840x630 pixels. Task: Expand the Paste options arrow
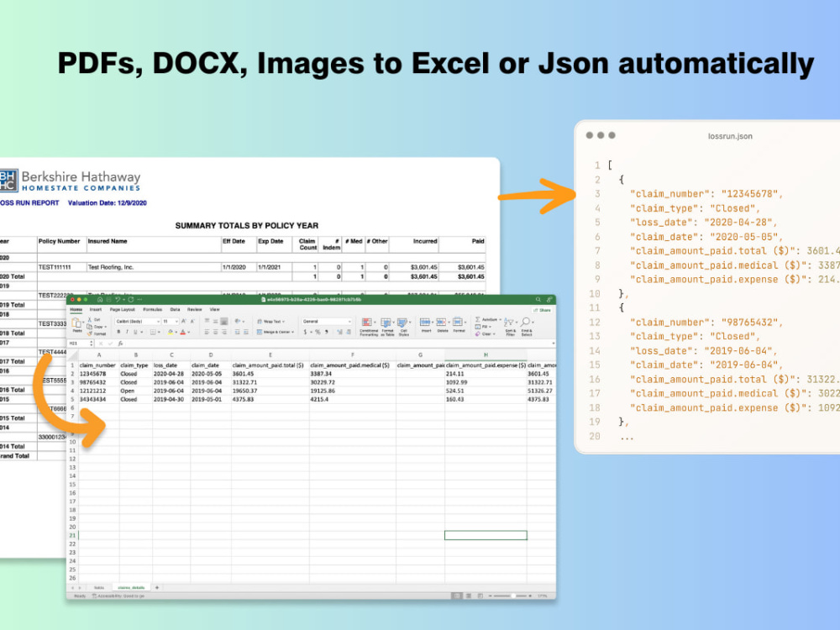pos(83,322)
